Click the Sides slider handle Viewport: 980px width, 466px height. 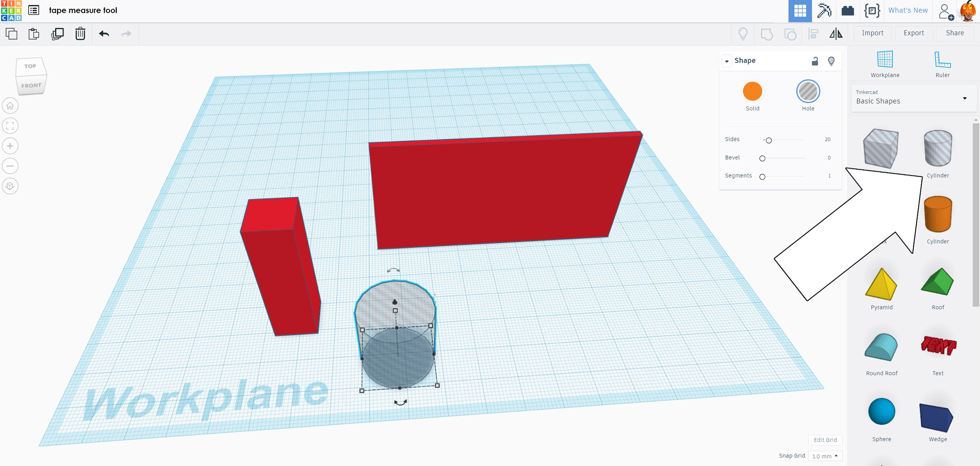point(769,140)
